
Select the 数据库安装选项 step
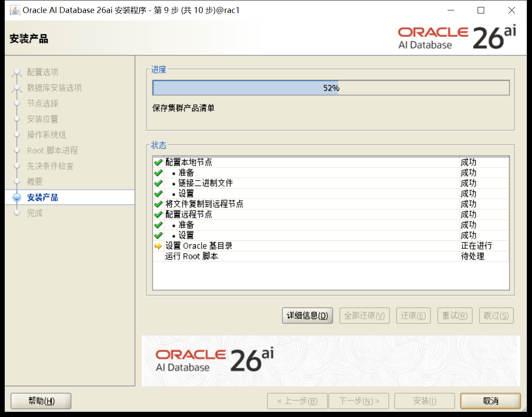(x=54, y=88)
